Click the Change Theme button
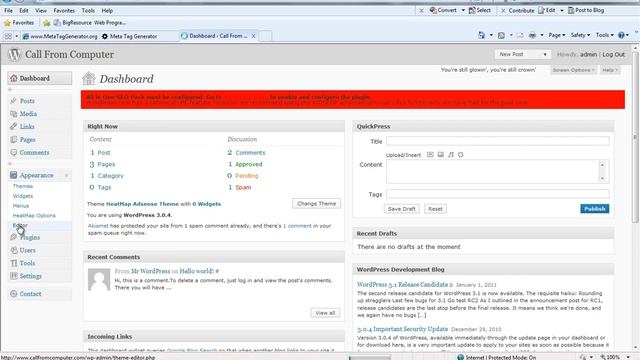 tap(316, 204)
